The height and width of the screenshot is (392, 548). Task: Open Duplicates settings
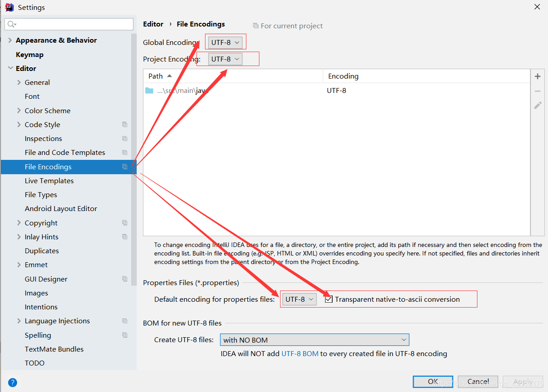(42, 251)
